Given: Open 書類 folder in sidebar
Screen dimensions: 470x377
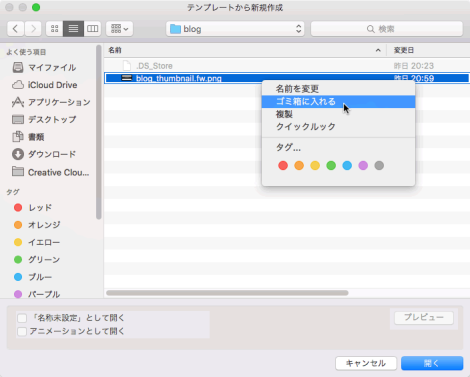Looking at the screenshot, I should pyautogui.click(x=28, y=137).
